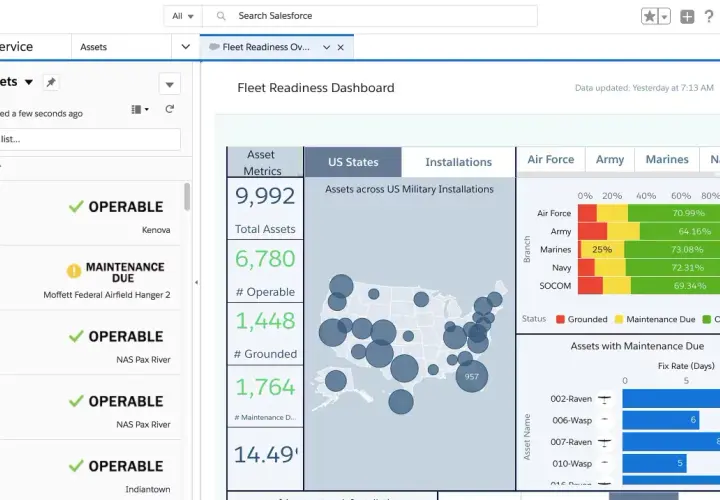Click the Army 64.16% green bar
Image resolution: width=720 pixels, height=500 pixels.
(x=680, y=231)
